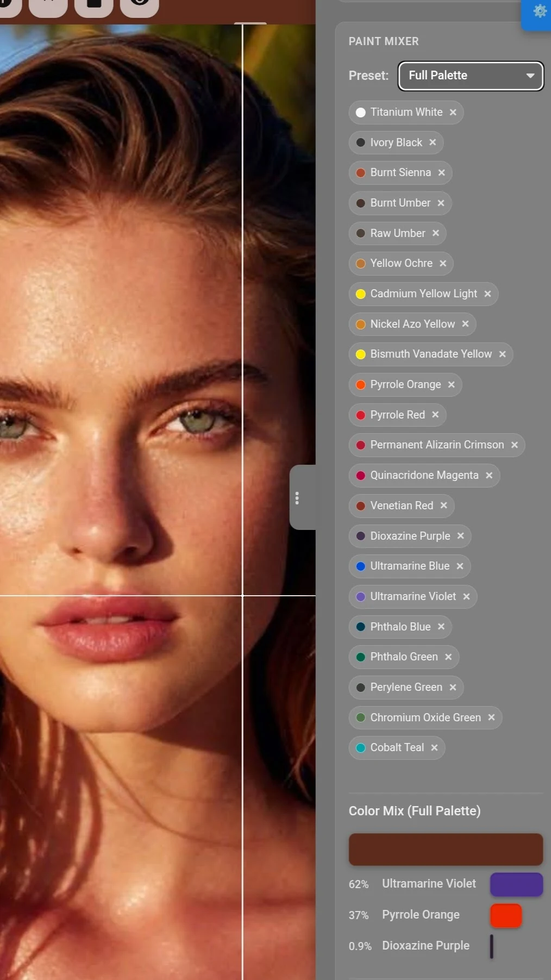Viewport: 551px width, 980px height.
Task: Click the 'Pyrrole Orange' name in Color Mix list
Action: [421, 915]
